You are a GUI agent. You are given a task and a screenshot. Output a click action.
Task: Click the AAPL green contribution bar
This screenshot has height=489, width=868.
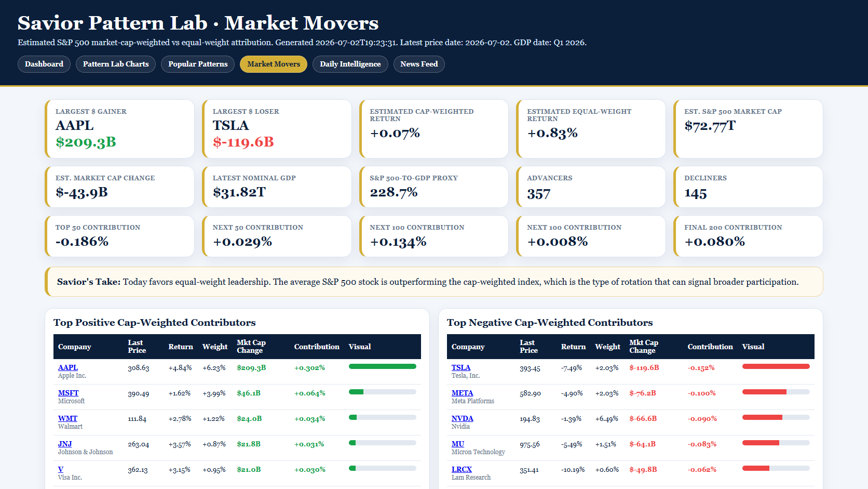(x=383, y=366)
